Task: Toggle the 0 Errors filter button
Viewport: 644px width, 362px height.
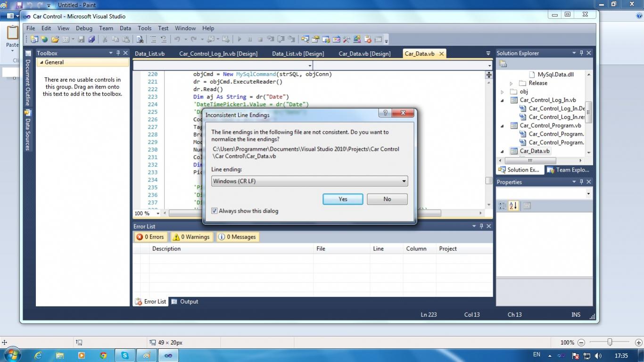Action: click(150, 237)
